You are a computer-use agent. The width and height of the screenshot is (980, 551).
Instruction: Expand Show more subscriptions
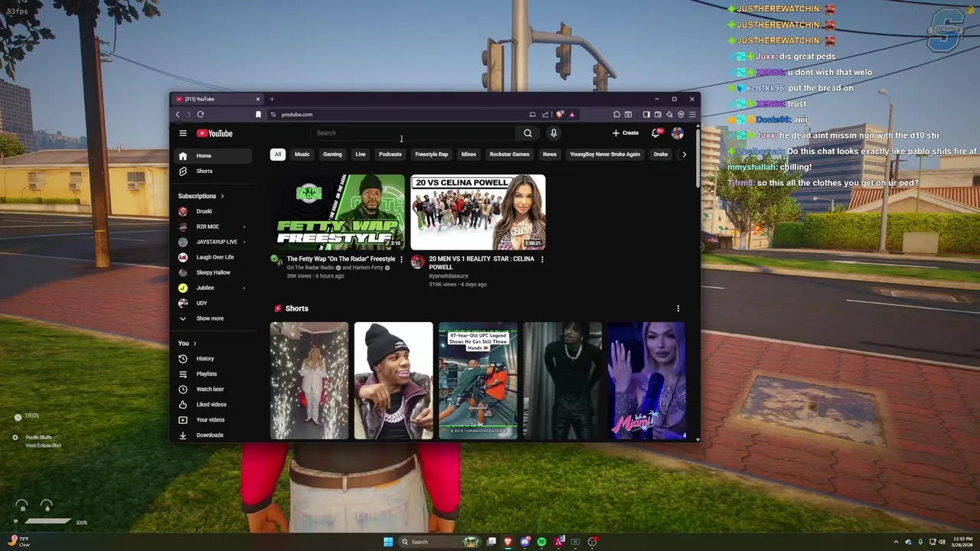coord(214,318)
